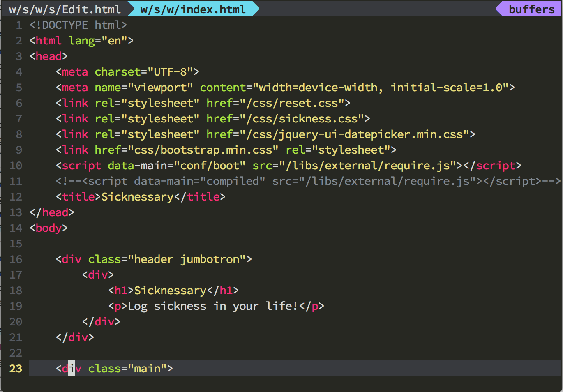
Task: Click line number 15 in the gutter
Action: pyautogui.click(x=16, y=244)
